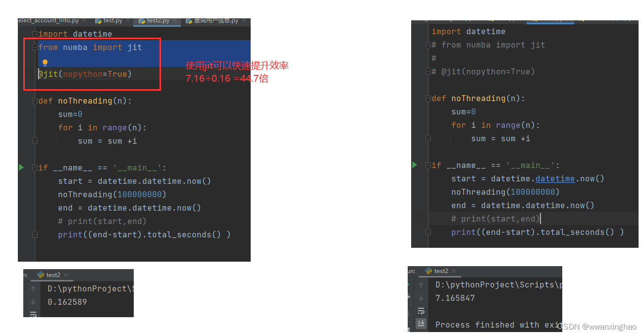The width and height of the screenshot is (644, 336).
Task: Select the test2 run console tab
Action: [x=54, y=275]
